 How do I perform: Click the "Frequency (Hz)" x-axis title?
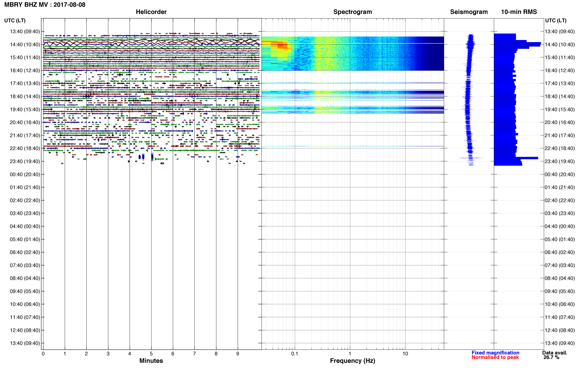352,361
